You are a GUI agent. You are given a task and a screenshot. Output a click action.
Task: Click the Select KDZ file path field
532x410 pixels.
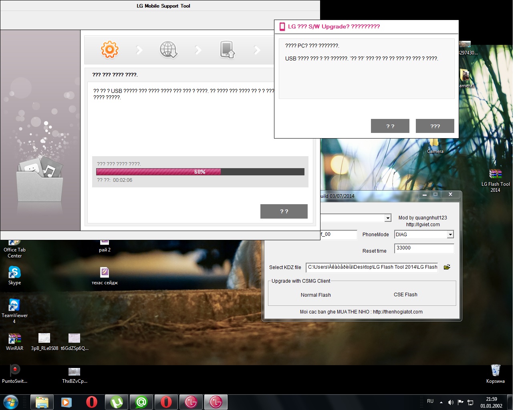coord(372,267)
